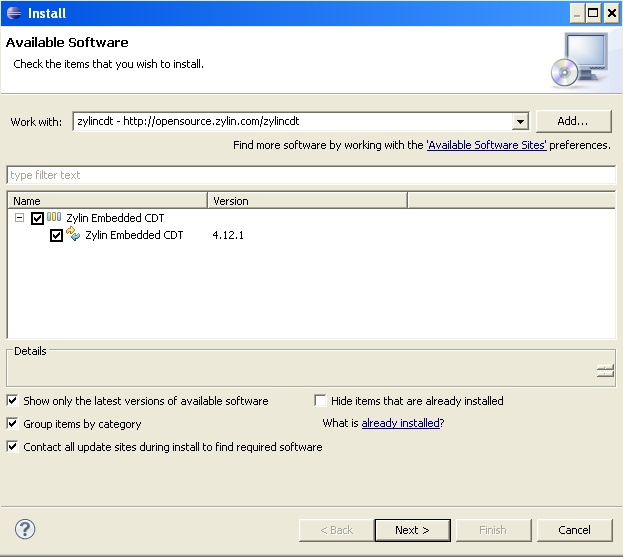The width and height of the screenshot is (623, 557).
Task: Click the Add... button
Action: (x=573, y=121)
